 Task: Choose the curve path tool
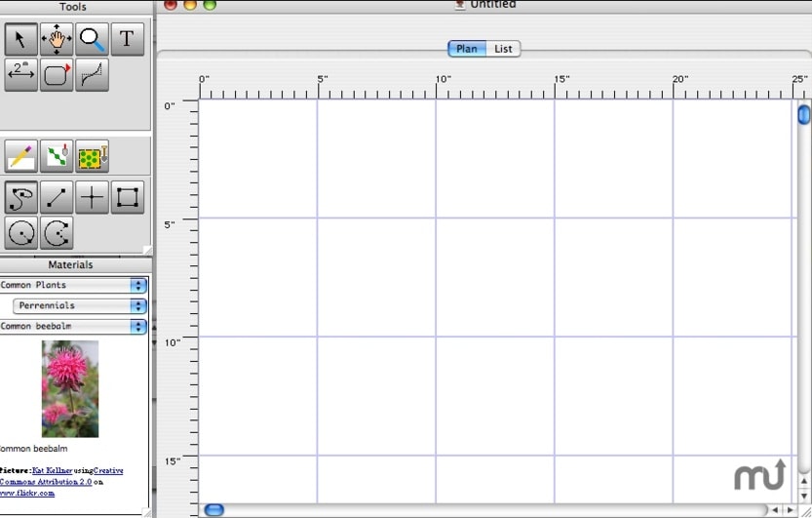point(93,74)
